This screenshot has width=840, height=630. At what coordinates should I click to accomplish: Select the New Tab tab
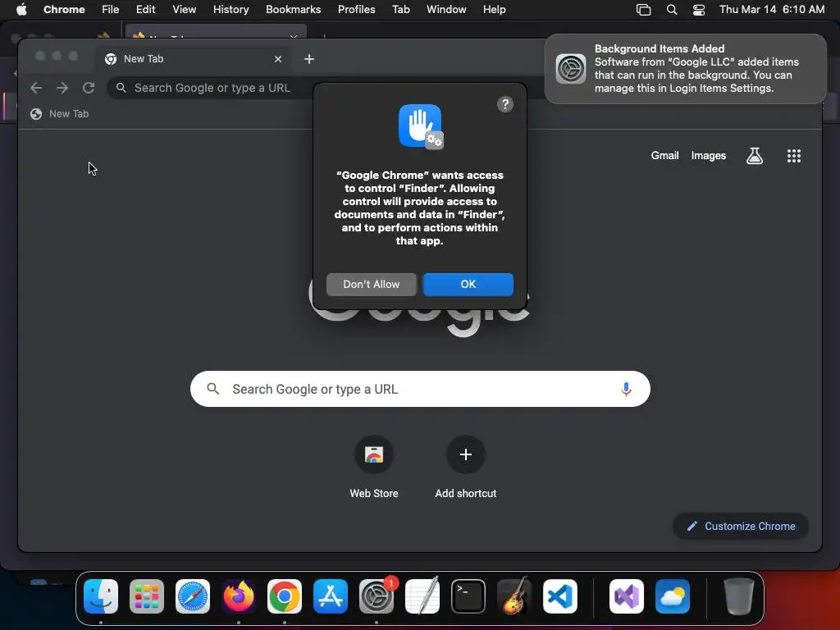pyautogui.click(x=194, y=59)
